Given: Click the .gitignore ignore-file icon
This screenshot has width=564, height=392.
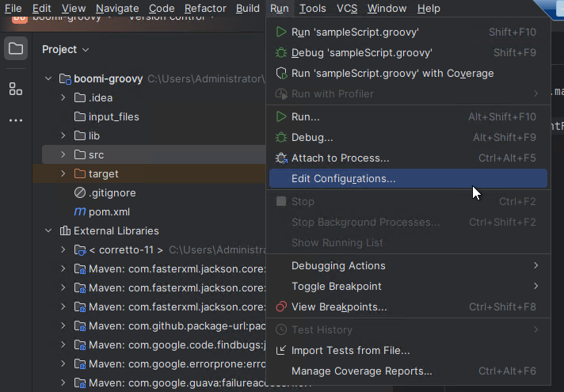Looking at the screenshot, I should pyautogui.click(x=80, y=192).
